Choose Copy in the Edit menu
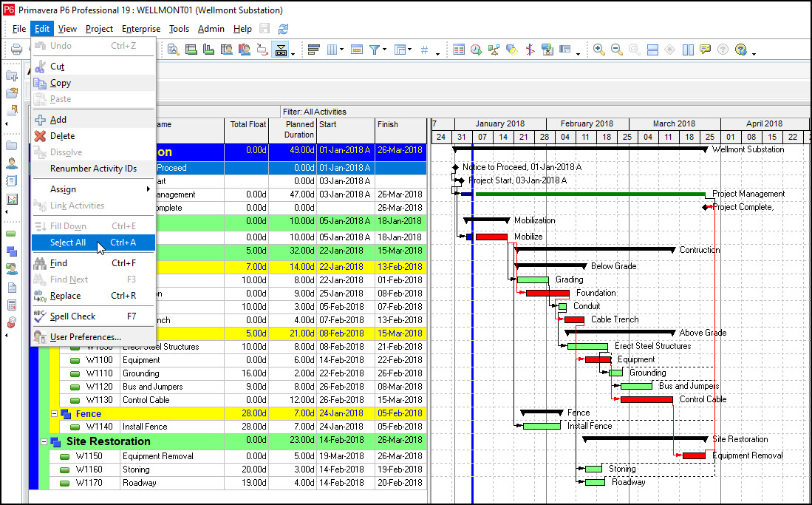The image size is (812, 505). [93, 83]
